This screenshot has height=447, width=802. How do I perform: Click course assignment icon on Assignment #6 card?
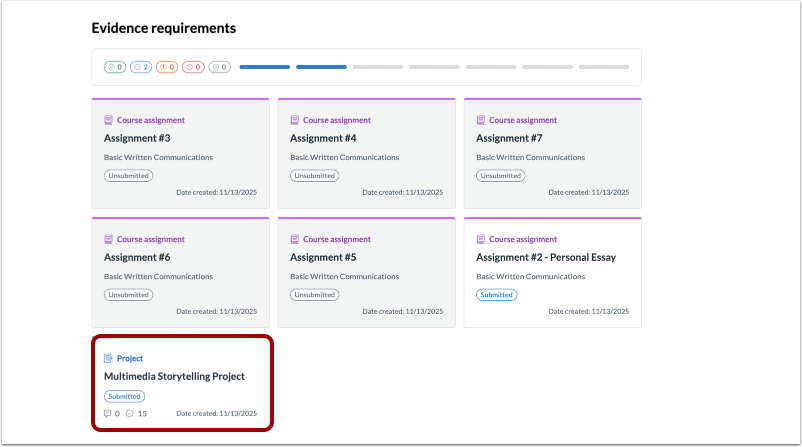108,239
